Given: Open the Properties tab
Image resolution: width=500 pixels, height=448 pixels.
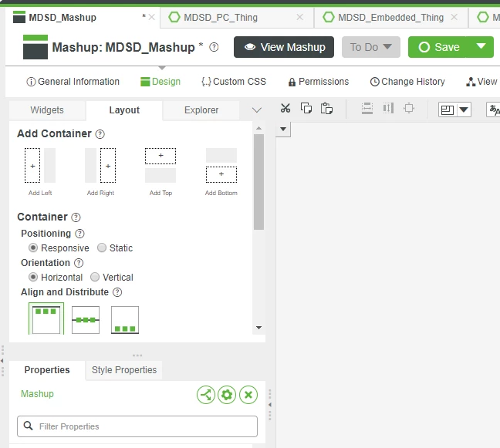Looking at the screenshot, I should coord(47,370).
